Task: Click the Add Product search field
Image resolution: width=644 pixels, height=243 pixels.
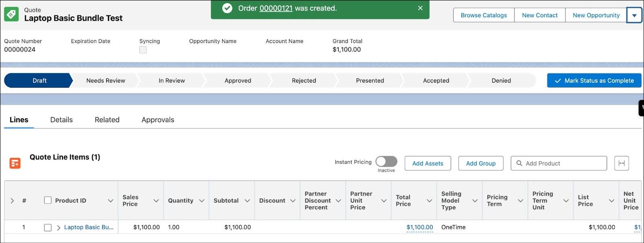Action: (563, 163)
